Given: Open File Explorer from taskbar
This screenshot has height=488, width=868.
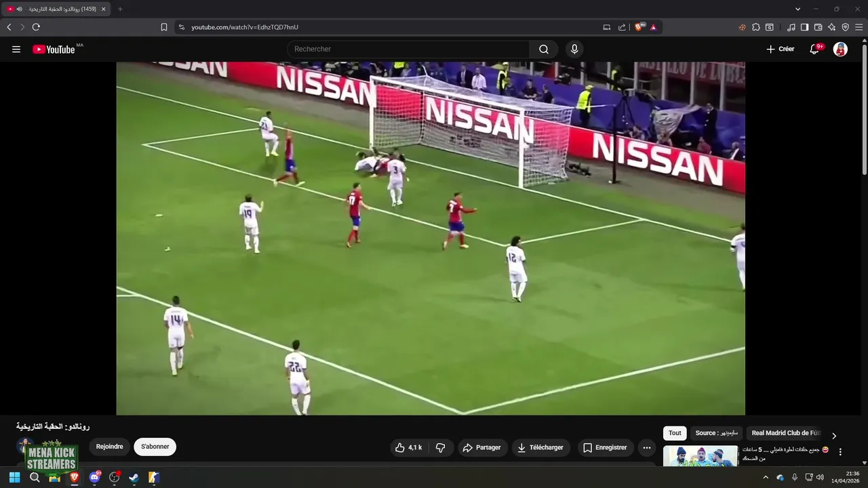Looking at the screenshot, I should tap(54, 477).
